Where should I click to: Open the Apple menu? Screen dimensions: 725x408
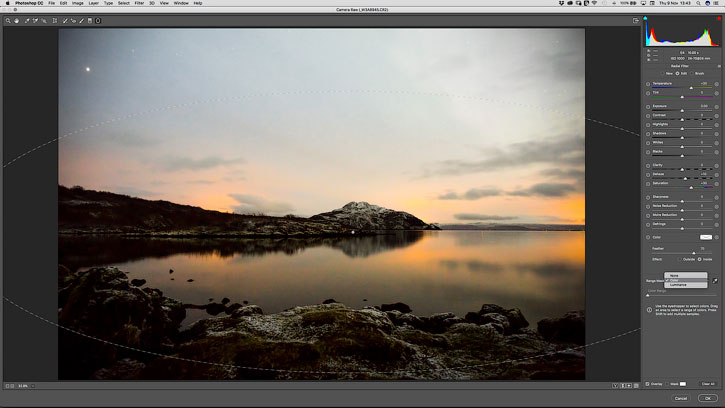pos(7,3)
